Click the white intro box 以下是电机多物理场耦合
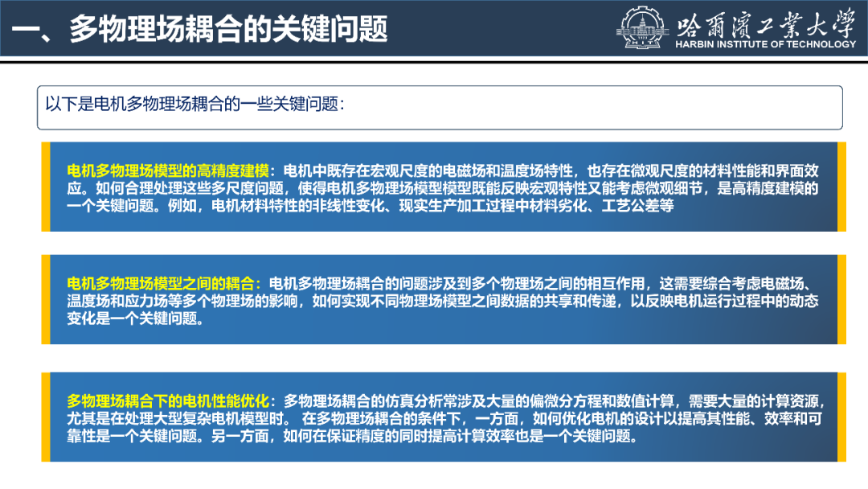The width and height of the screenshot is (868, 489). 439,107
